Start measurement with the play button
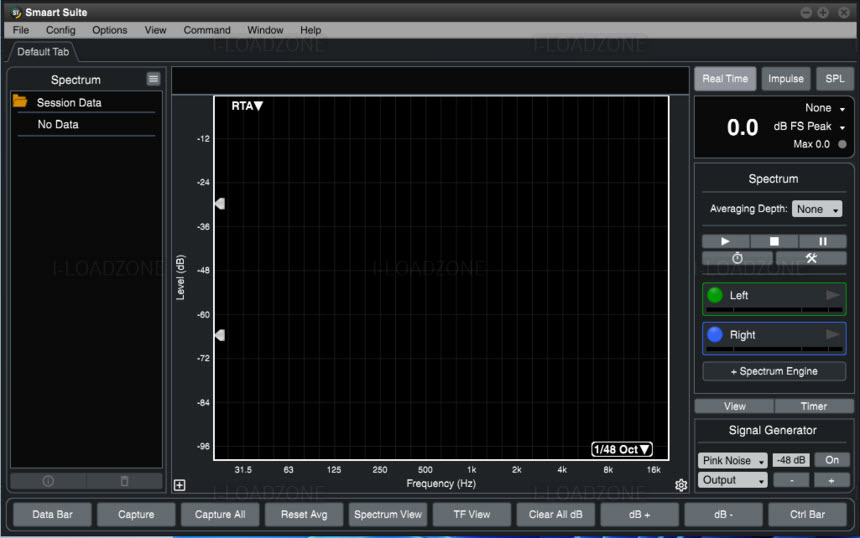Viewport: 860px width, 538px height. point(725,241)
